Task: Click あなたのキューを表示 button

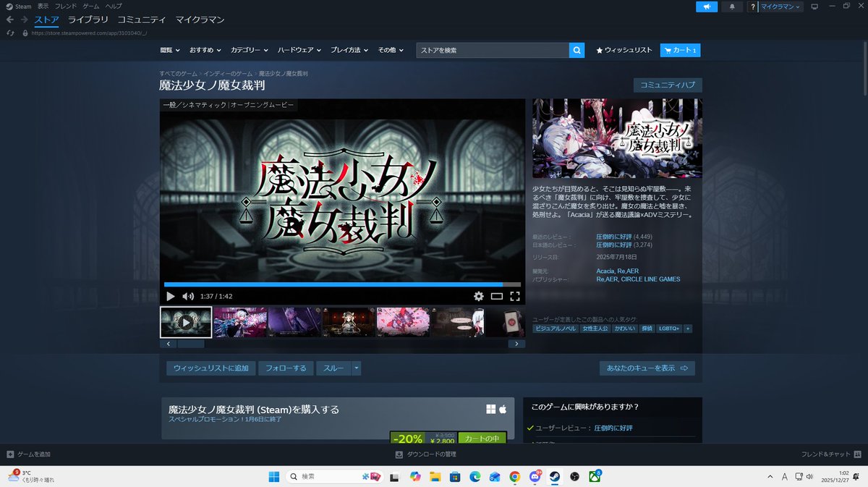Action: (x=647, y=368)
